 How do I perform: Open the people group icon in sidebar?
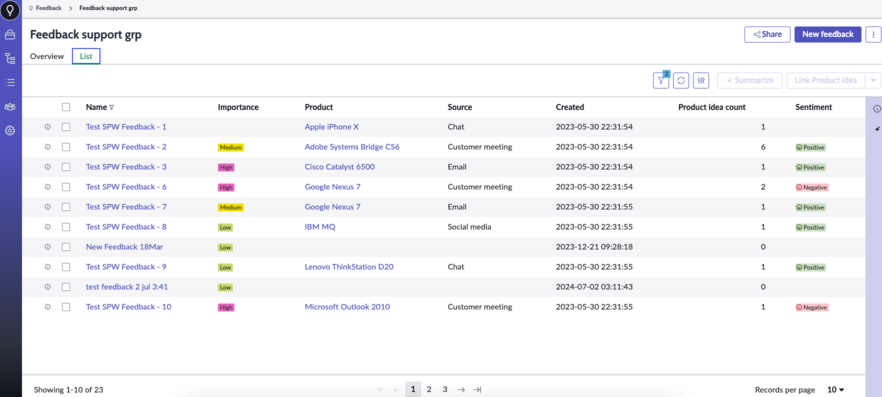10,107
